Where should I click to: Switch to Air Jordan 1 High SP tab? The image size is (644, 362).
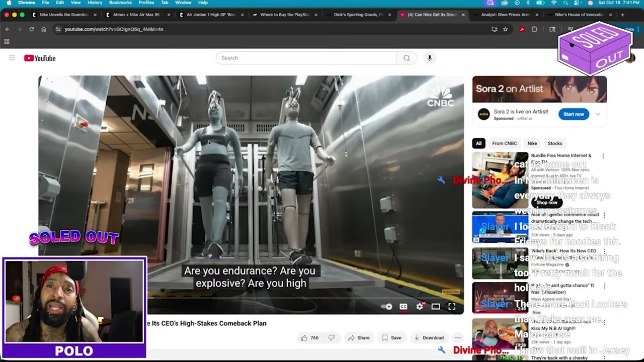tap(210, 15)
